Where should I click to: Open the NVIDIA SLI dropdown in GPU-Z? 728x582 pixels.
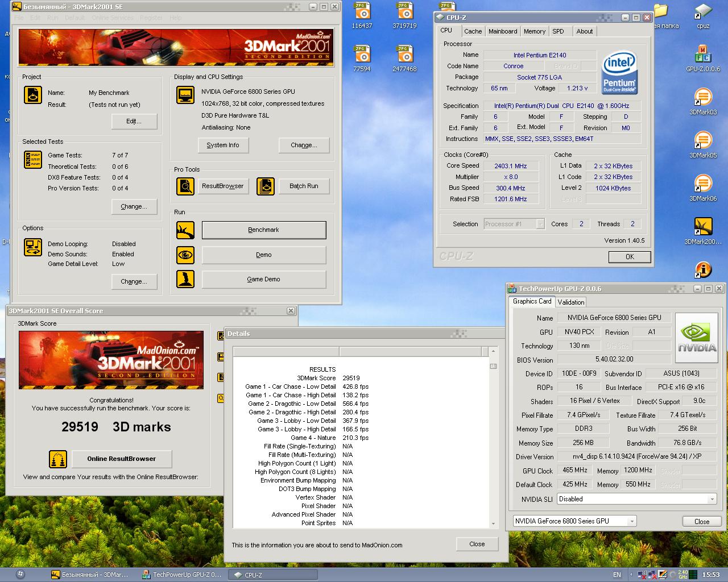pyautogui.click(x=636, y=499)
